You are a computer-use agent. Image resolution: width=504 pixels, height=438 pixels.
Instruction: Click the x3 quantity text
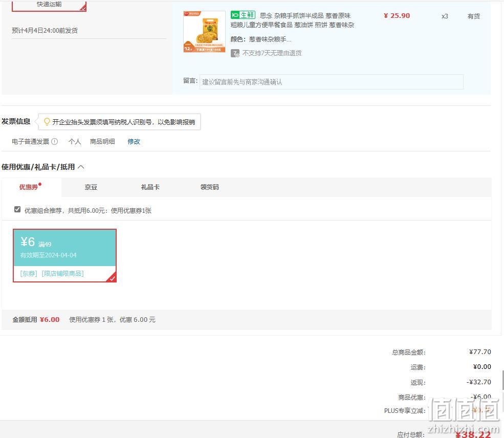pos(445,16)
